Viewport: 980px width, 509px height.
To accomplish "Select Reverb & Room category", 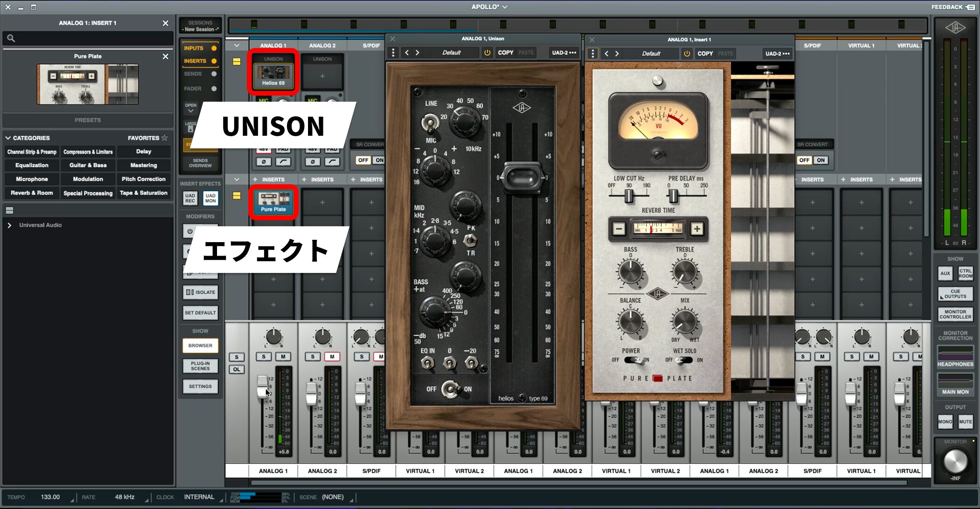I will pos(32,193).
